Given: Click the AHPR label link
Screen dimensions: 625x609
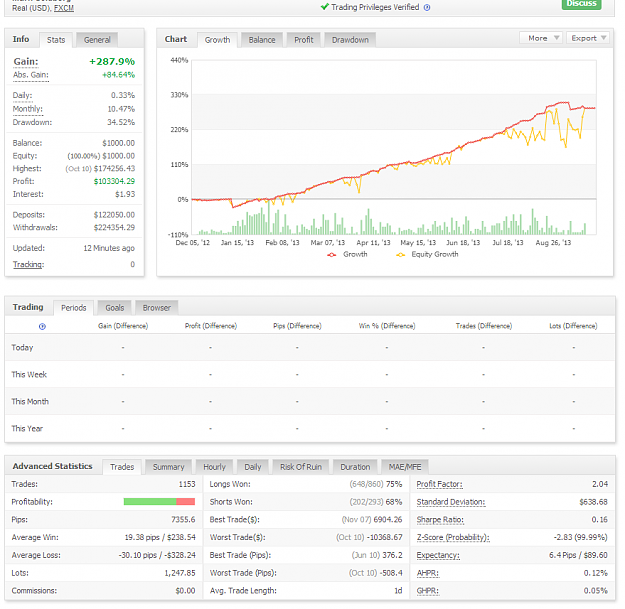Looking at the screenshot, I should point(428,574).
